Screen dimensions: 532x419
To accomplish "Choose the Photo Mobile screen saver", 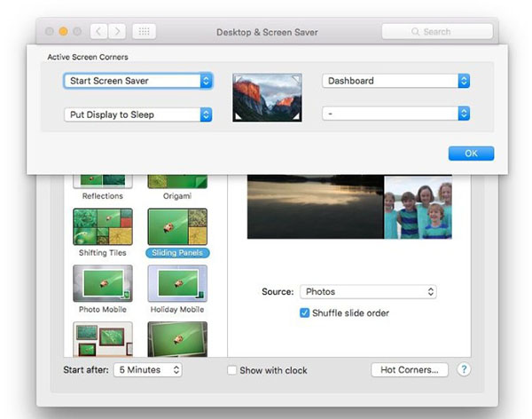I will pyautogui.click(x=103, y=284).
